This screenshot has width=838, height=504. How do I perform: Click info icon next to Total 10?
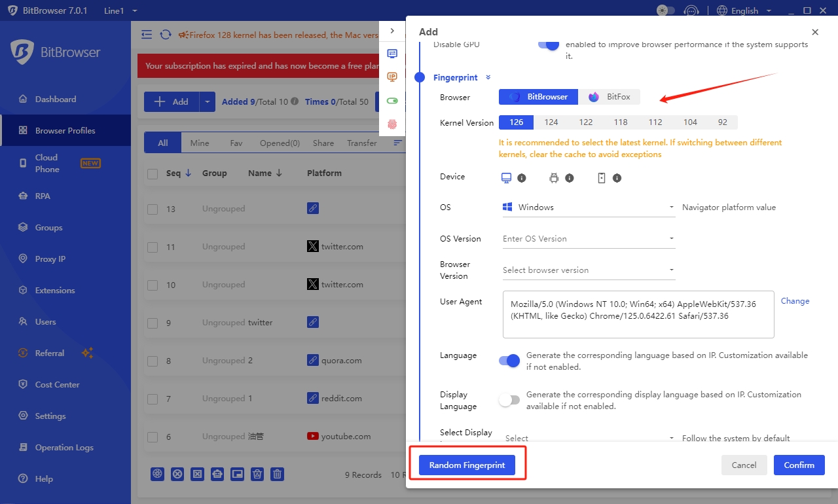295,101
